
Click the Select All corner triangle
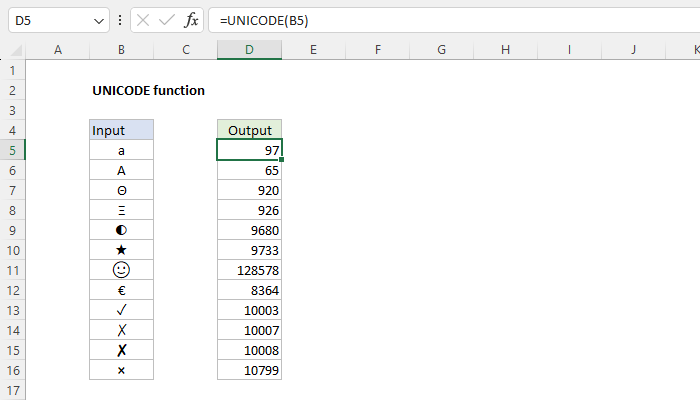coord(16,50)
